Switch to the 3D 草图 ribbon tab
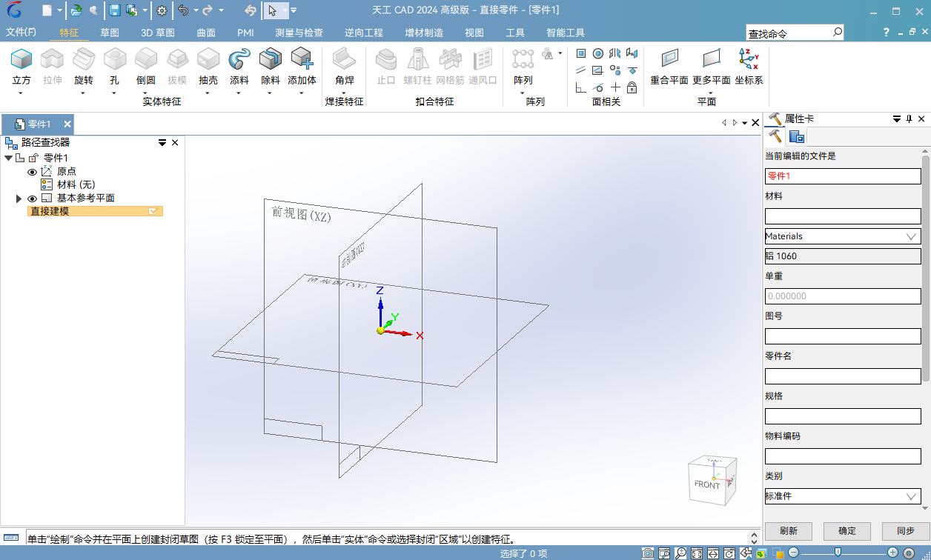Screen dimensions: 931x560 tap(158, 33)
